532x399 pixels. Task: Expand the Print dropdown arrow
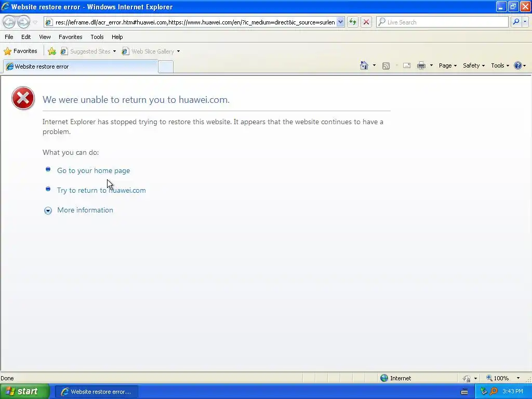431,65
